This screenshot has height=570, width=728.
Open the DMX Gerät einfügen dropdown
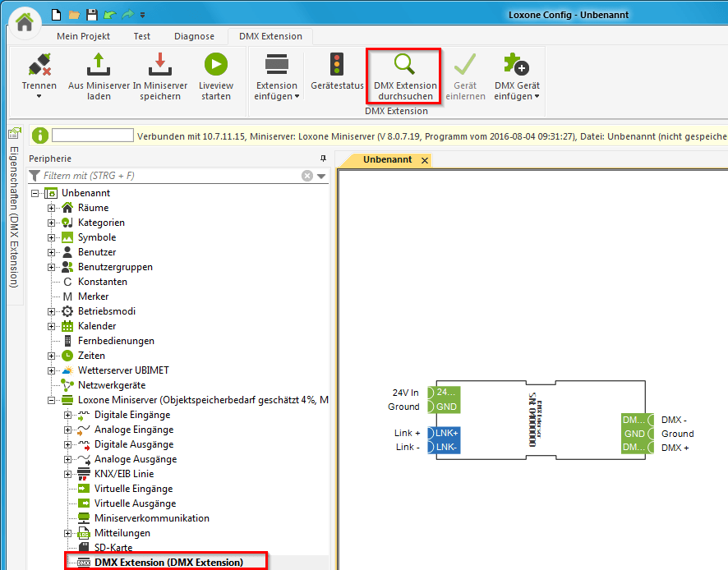(x=517, y=96)
